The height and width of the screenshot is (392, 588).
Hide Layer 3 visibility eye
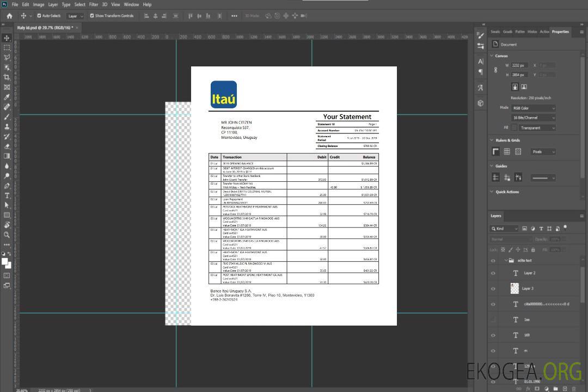pyautogui.click(x=493, y=289)
